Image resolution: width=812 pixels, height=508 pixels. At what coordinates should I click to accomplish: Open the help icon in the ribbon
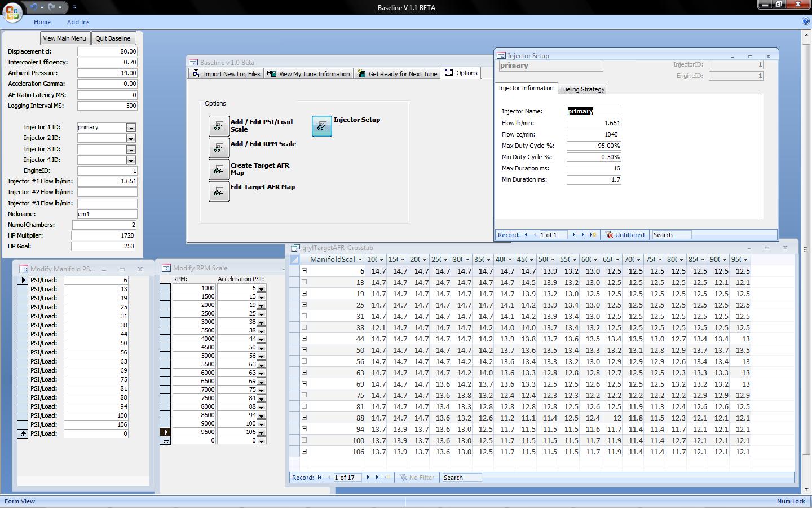[x=805, y=21]
